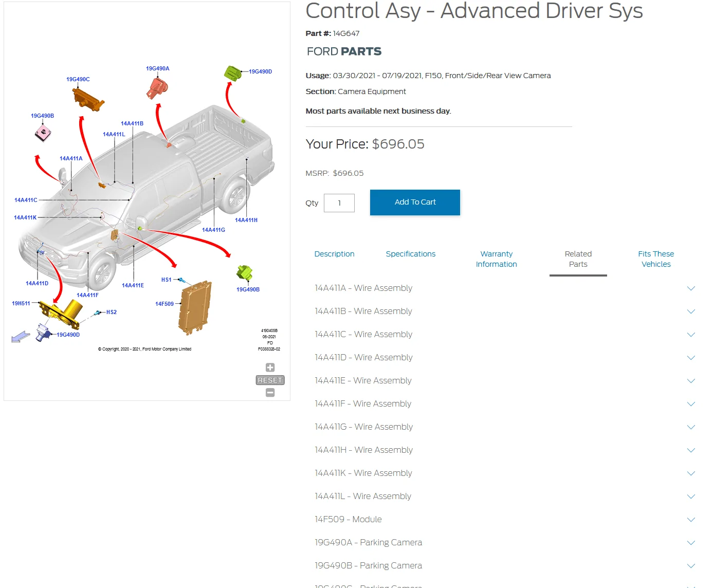Expand the 14A411K Wire Assembly section
This screenshot has height=588, width=713.
pyautogui.click(x=691, y=473)
